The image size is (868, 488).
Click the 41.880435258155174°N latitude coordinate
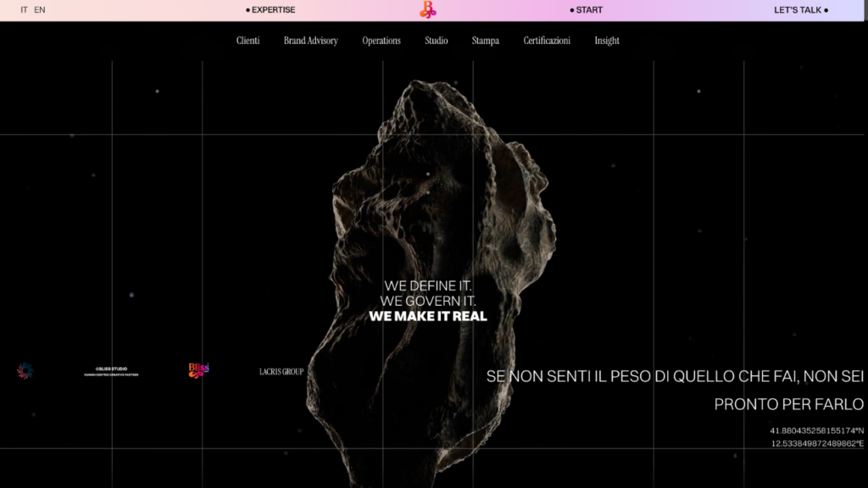pos(816,430)
